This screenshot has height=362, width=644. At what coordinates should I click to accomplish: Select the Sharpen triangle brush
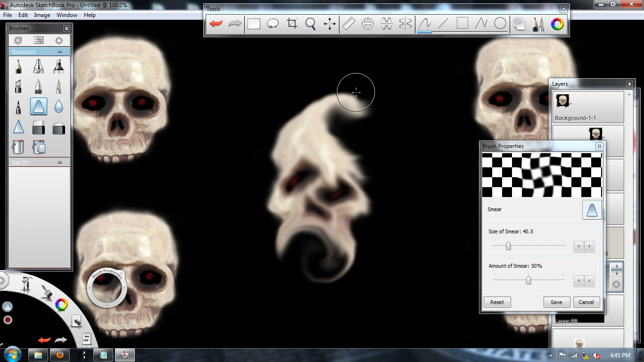click(x=18, y=127)
